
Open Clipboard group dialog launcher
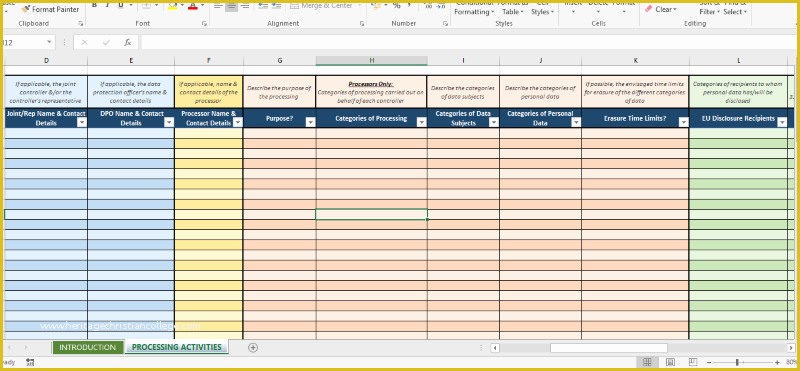[x=81, y=23]
